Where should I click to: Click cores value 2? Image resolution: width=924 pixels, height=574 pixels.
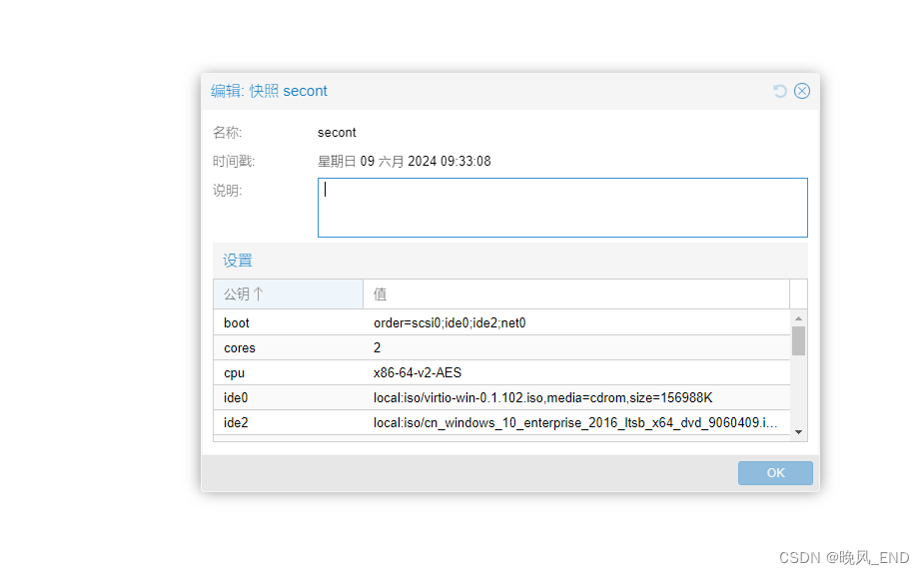pyautogui.click(x=377, y=348)
